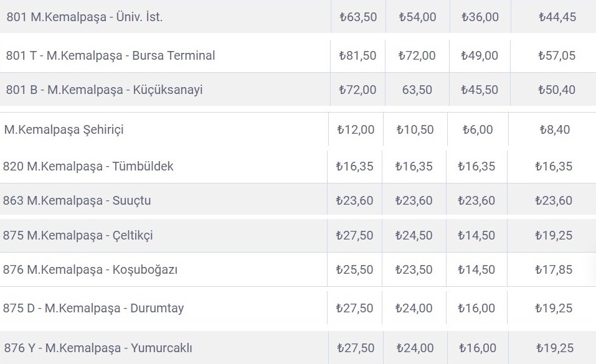Select the ₺57,05 Bursa Terminal fare

click(x=557, y=55)
